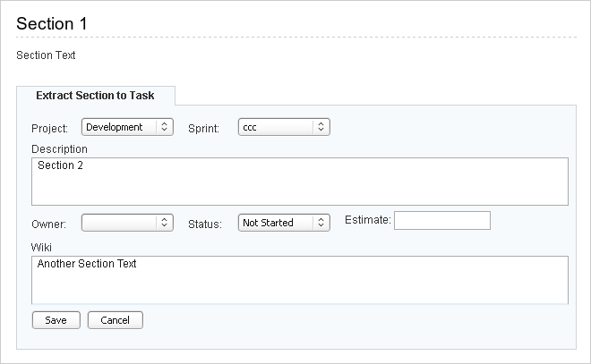Screen dimensions: 591x364
Task: Click the Section 1 heading
Action: pos(52,24)
